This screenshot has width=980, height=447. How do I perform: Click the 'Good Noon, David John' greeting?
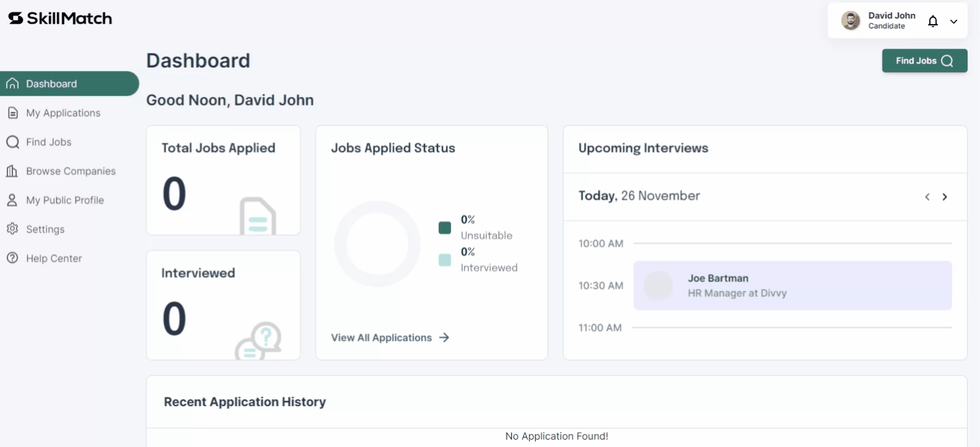click(x=230, y=100)
